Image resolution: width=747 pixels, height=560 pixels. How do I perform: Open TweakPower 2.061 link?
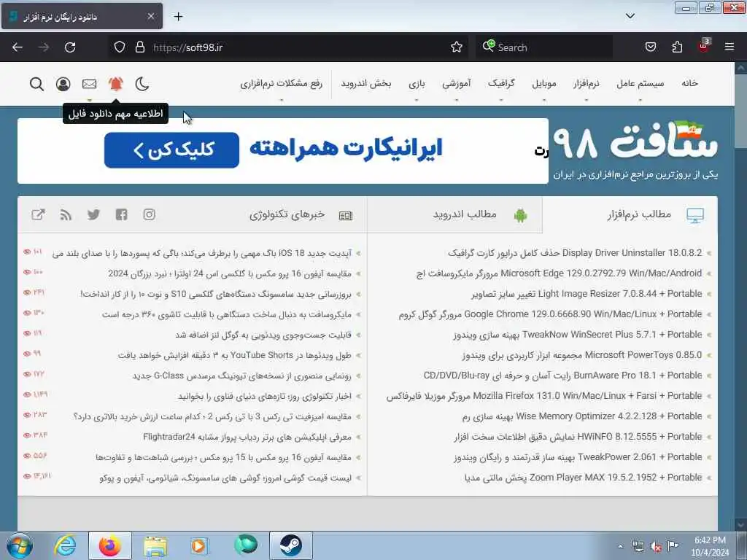click(578, 458)
